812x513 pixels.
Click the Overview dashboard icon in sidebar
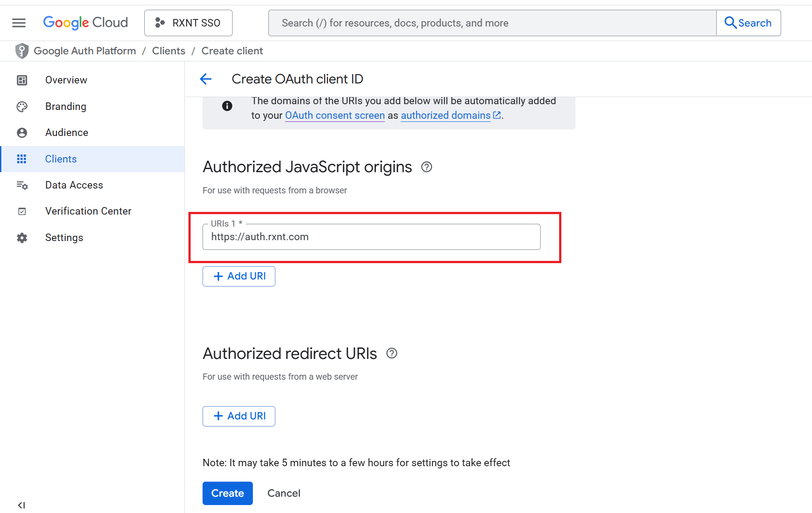[x=22, y=80]
